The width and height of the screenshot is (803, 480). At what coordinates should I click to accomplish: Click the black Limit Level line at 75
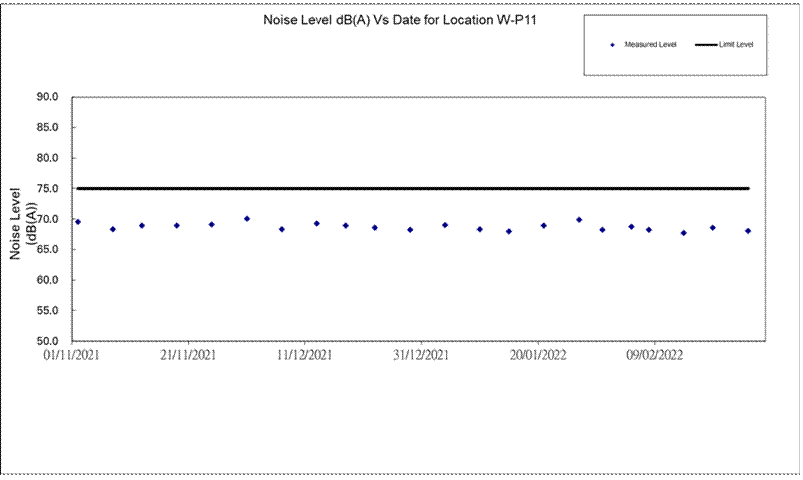[x=400, y=188]
